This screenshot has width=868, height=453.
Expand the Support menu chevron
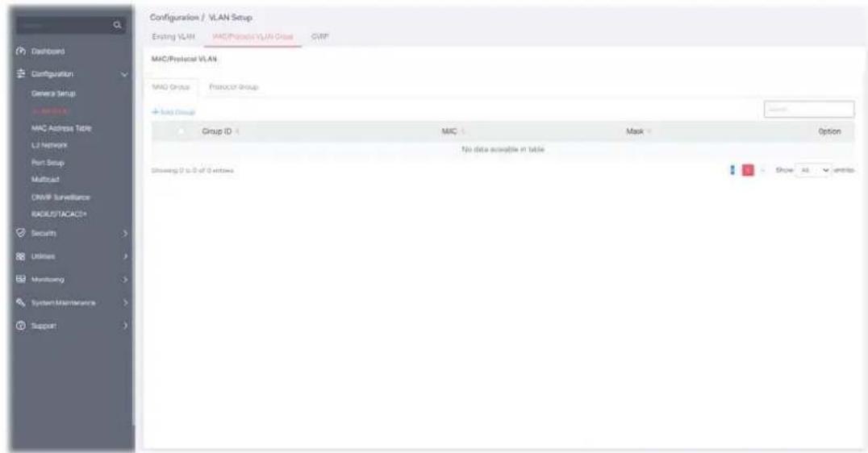125,326
